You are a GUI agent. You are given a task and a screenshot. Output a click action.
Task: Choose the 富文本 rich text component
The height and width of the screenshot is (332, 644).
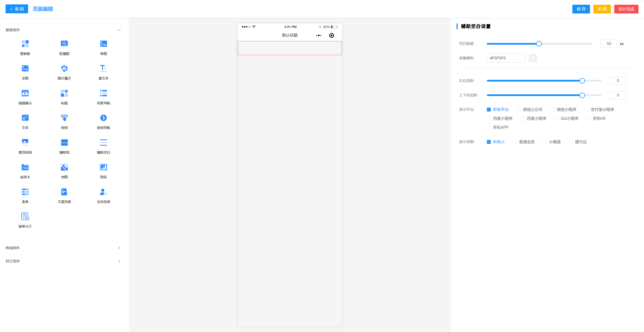point(103,69)
